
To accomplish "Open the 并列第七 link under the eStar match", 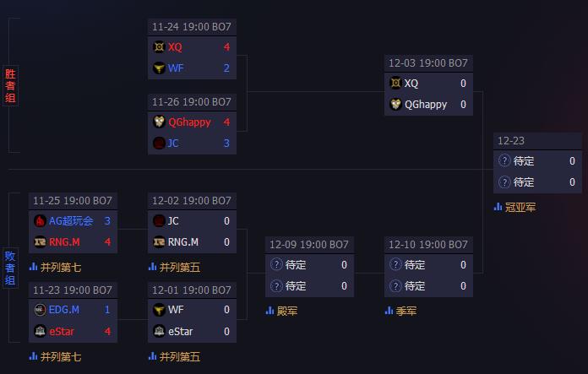I will [61, 356].
